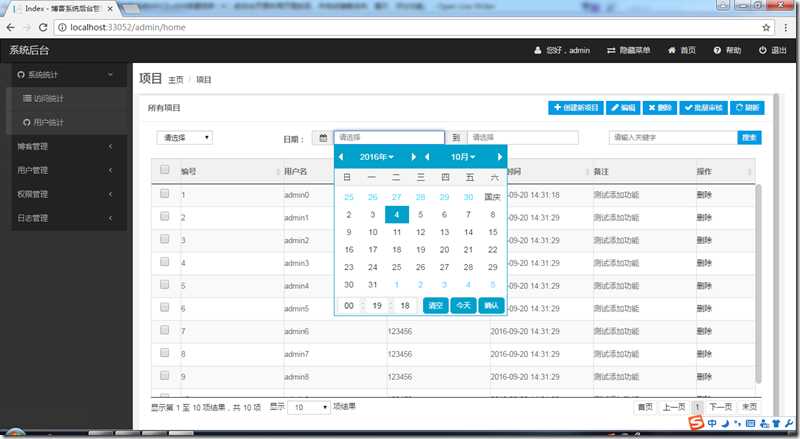
Task: Toggle the select-all checkbox in table header
Action: 164,169
